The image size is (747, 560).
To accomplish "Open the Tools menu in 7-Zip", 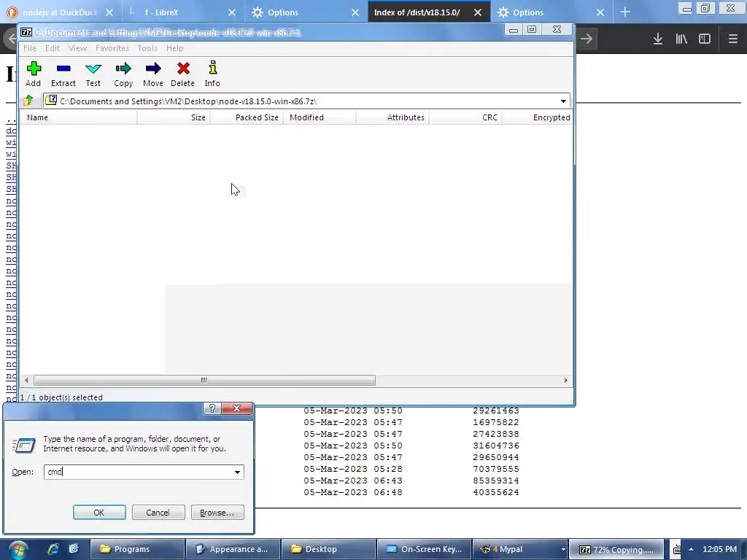I will click(147, 48).
